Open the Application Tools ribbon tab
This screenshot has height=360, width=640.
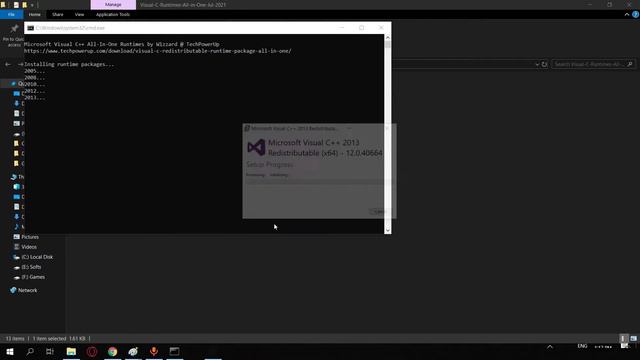tap(113, 14)
